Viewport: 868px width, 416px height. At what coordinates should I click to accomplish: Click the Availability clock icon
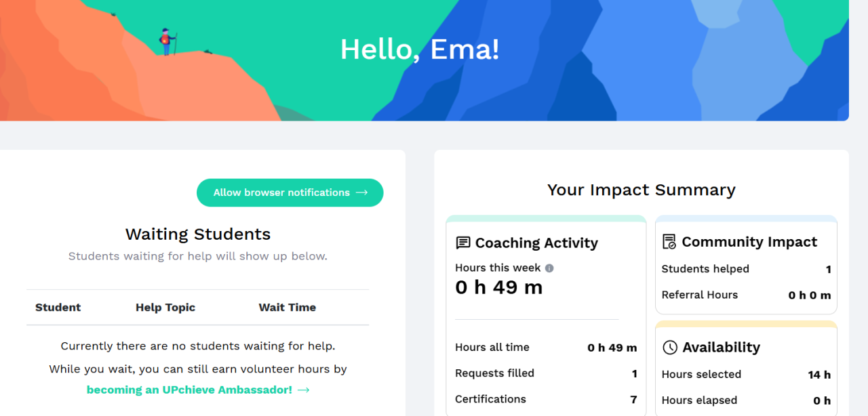tap(670, 348)
